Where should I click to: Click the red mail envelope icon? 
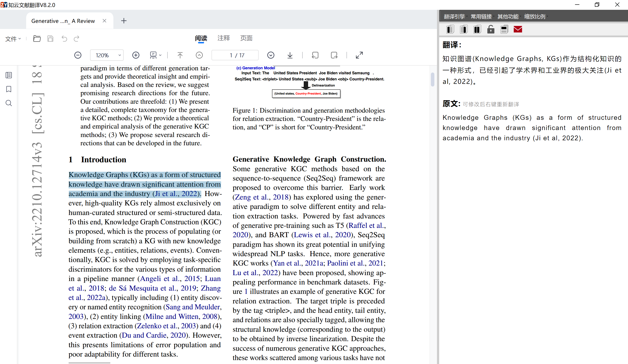coord(518,29)
